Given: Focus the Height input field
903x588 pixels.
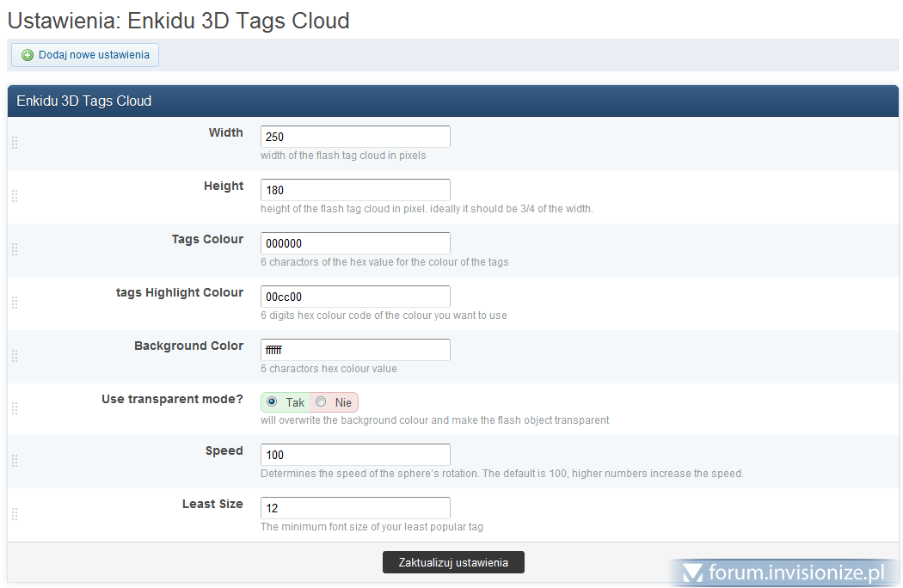Looking at the screenshot, I should click(355, 190).
